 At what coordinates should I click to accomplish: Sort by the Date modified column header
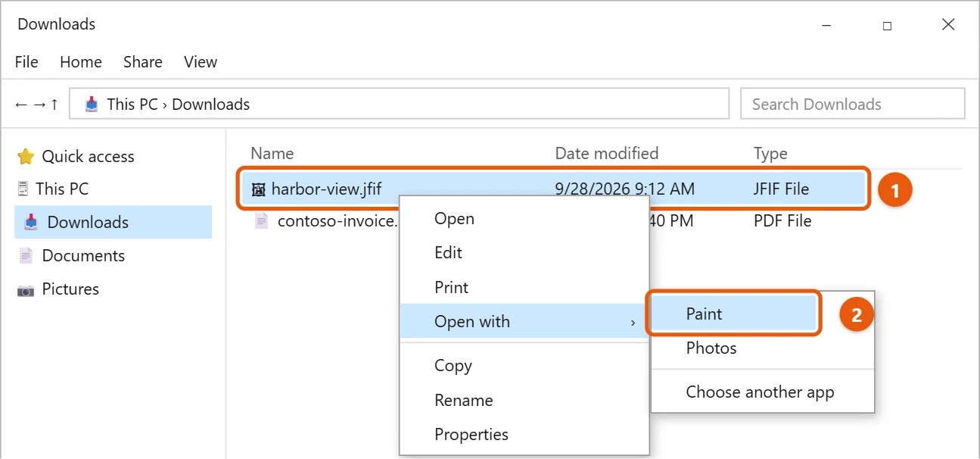click(607, 154)
